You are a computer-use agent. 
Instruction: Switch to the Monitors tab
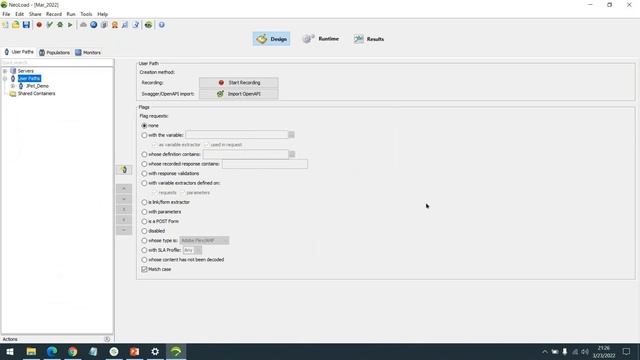(x=88, y=53)
